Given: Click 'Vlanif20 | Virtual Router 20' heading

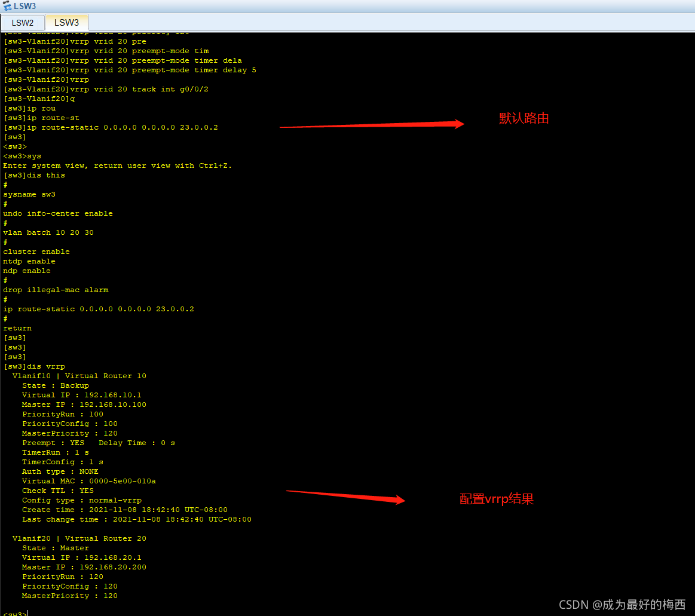Looking at the screenshot, I should (x=79, y=538).
